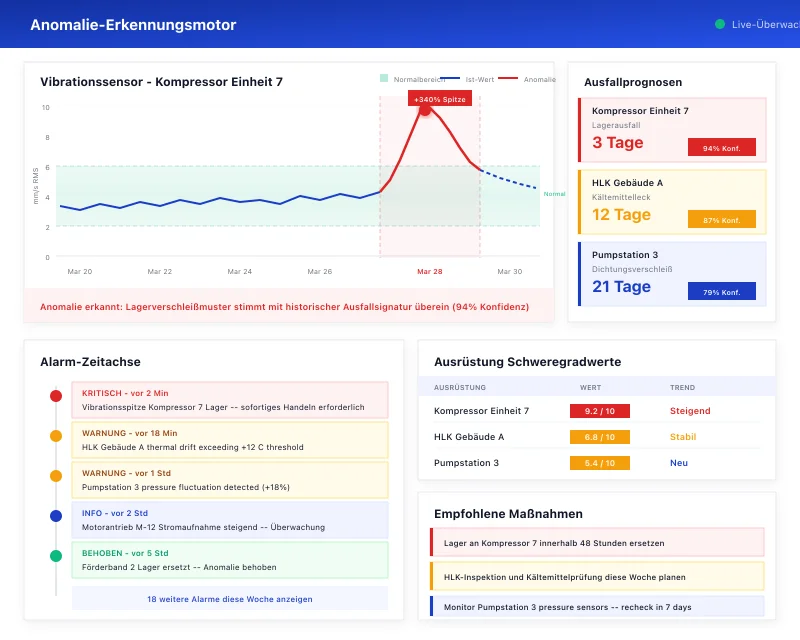Expand the Kompressor Einheit 7 forecast card
The height and width of the screenshot is (640, 800).
click(x=672, y=131)
